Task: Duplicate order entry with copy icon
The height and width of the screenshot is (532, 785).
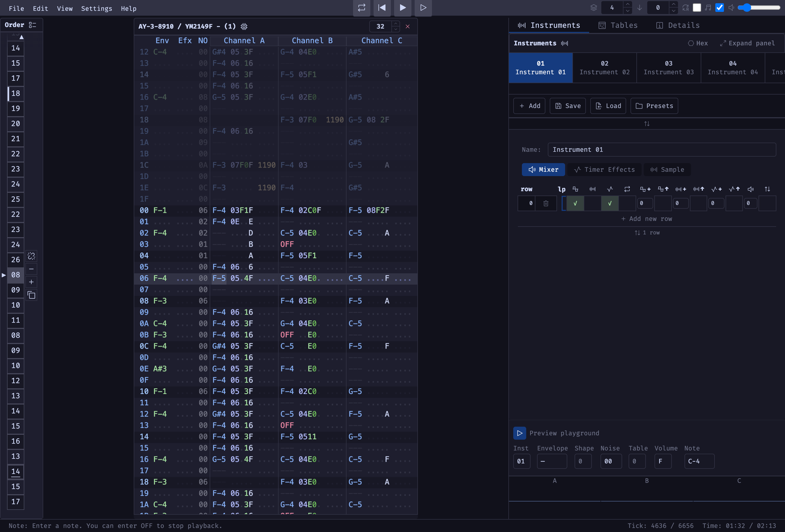Action: [31, 295]
